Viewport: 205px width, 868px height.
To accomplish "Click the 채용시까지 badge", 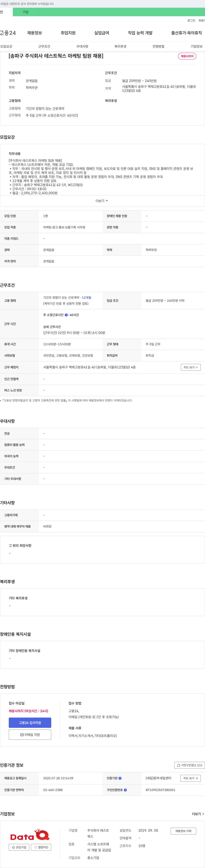I will coord(187,56).
